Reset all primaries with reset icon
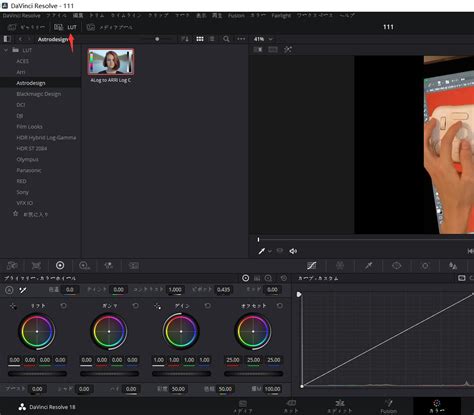The image size is (474, 415). [x=284, y=278]
